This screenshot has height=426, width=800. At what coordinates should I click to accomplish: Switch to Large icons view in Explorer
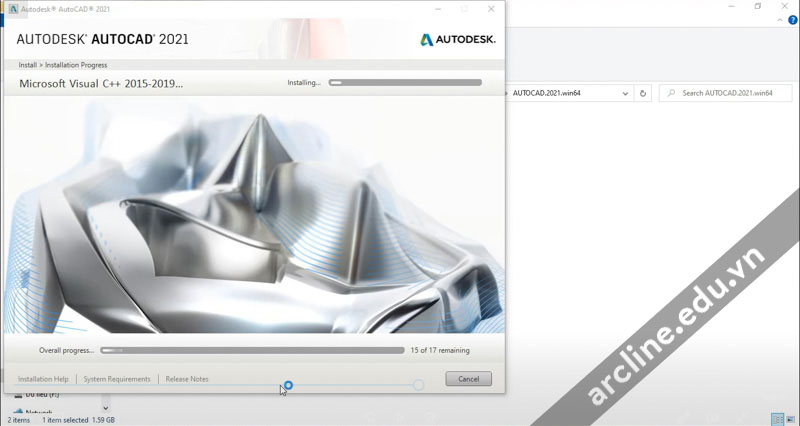point(790,419)
